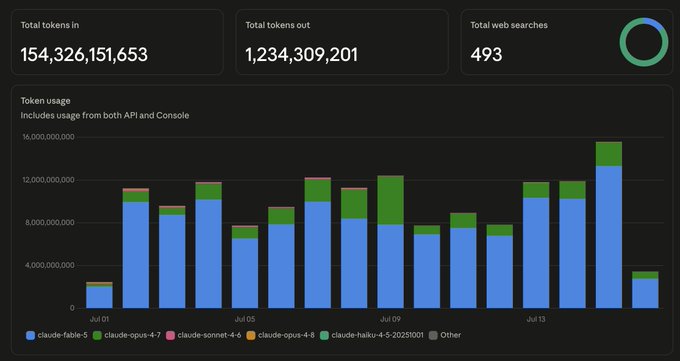Viewport: 680px width, 361px height.
Task: Select the claude-sonnet-4-6 pink legend swatch
Action: [170, 335]
